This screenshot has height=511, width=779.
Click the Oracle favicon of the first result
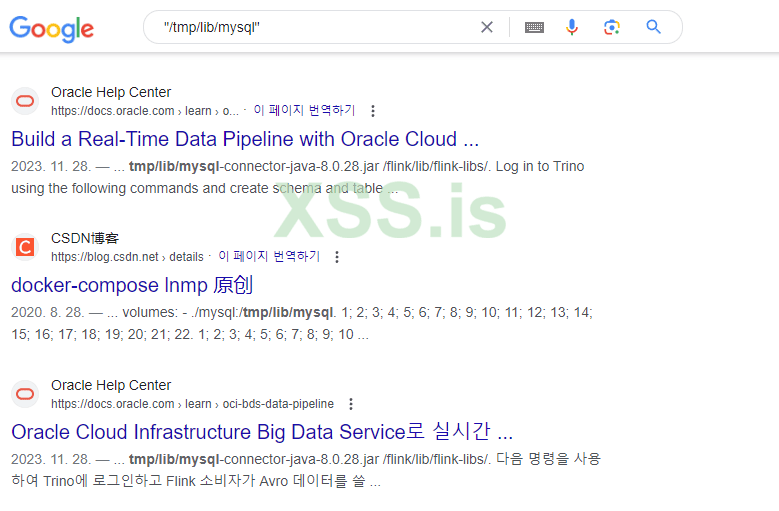25,101
